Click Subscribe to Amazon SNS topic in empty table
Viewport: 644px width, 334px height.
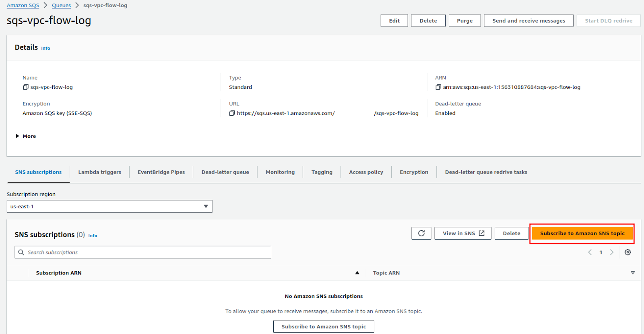[x=324, y=326]
